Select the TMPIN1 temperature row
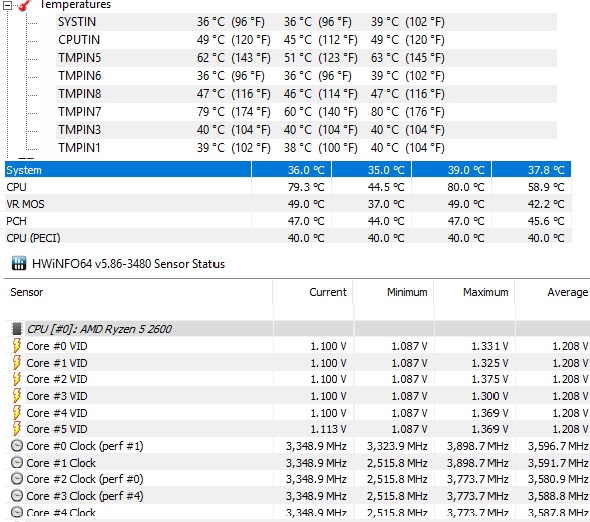Viewport: 590px width, 522px height. click(x=306, y=148)
